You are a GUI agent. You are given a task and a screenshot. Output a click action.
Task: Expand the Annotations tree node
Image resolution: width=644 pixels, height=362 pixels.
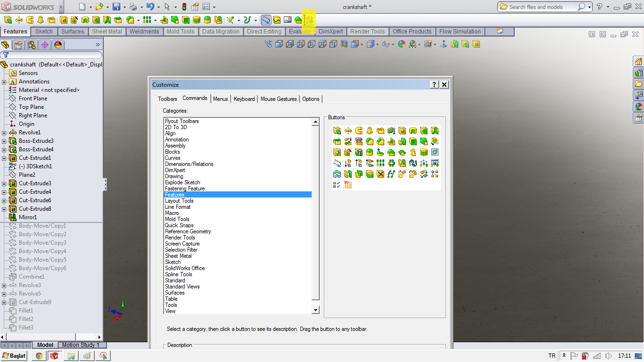(x=4, y=82)
